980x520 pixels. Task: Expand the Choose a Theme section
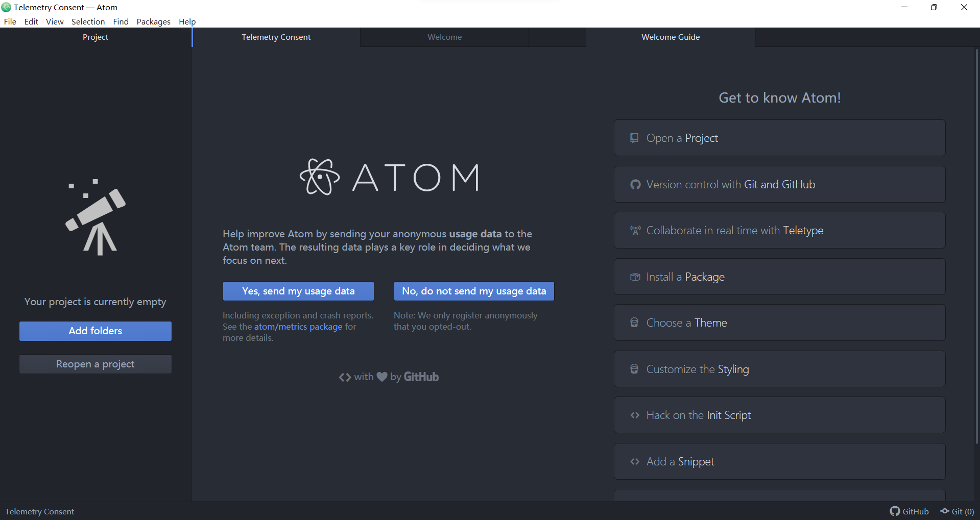coord(779,323)
